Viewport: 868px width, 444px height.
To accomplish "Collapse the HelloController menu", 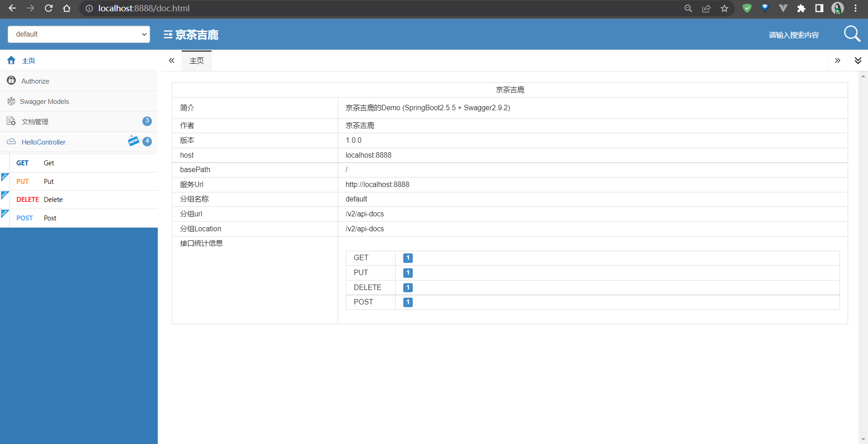I will click(x=79, y=142).
